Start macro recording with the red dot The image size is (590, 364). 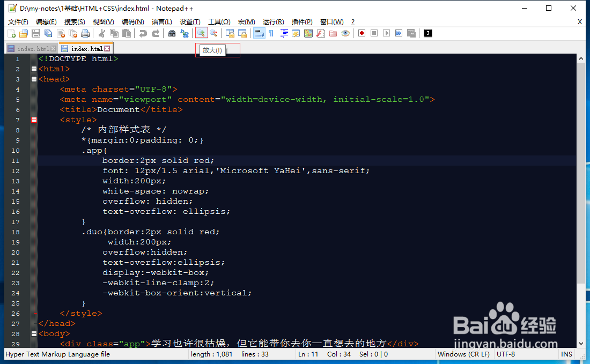[x=362, y=33]
